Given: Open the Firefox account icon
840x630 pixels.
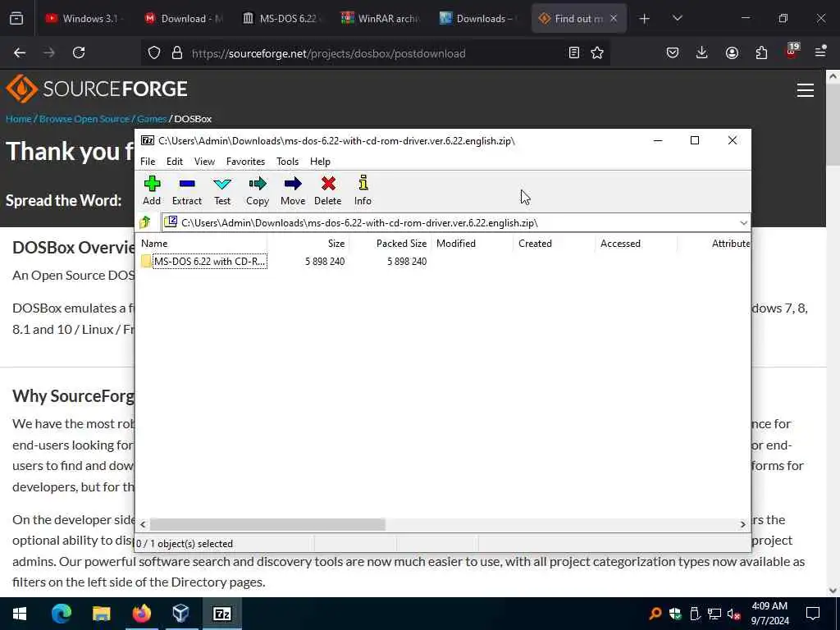Looking at the screenshot, I should click(x=732, y=52).
